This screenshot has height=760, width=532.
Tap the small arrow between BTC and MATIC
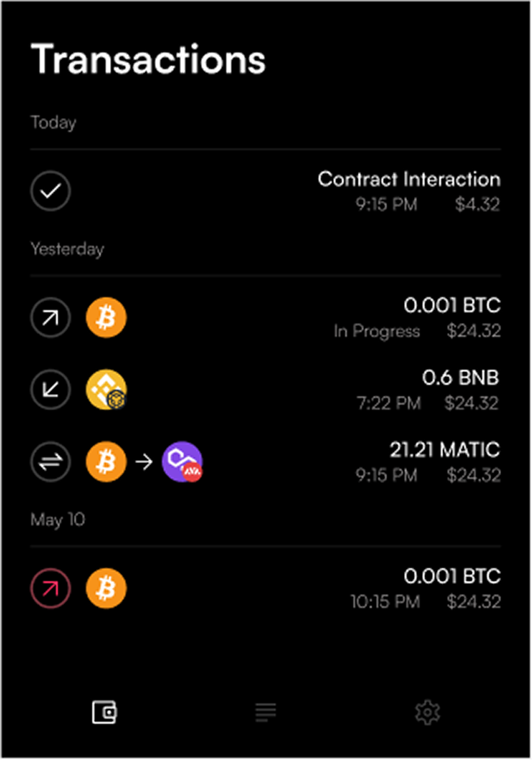tap(144, 462)
